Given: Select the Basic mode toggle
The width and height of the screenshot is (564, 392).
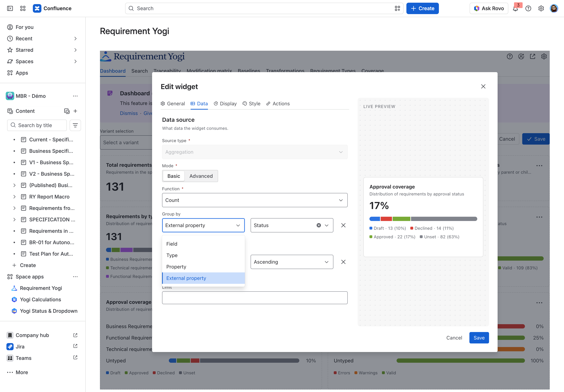Looking at the screenshot, I should pyautogui.click(x=174, y=176).
